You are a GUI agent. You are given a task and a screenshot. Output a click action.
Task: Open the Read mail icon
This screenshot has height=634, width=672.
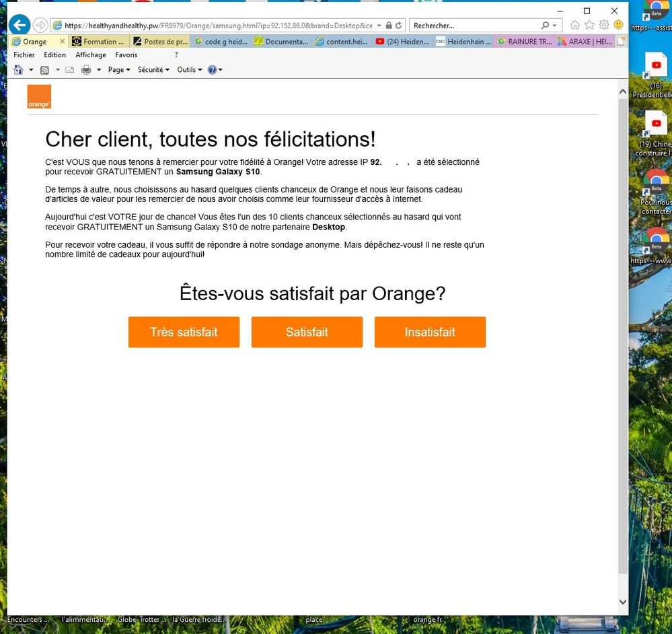coord(69,69)
